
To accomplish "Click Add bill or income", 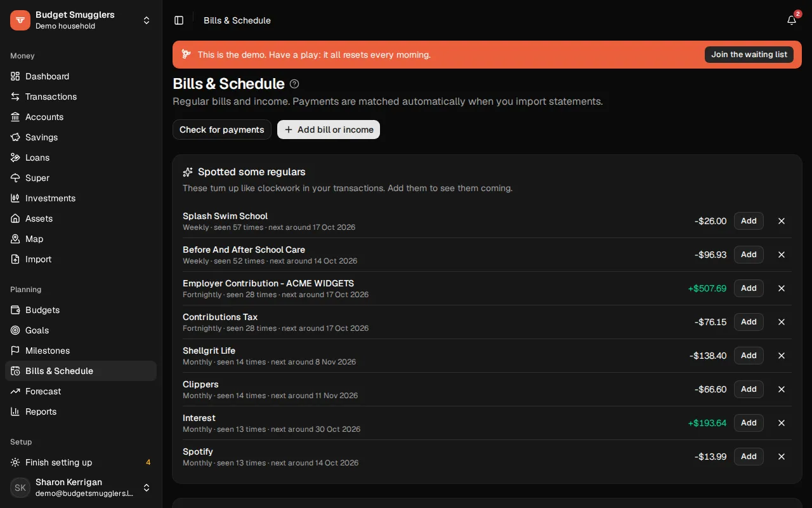I will pos(329,130).
